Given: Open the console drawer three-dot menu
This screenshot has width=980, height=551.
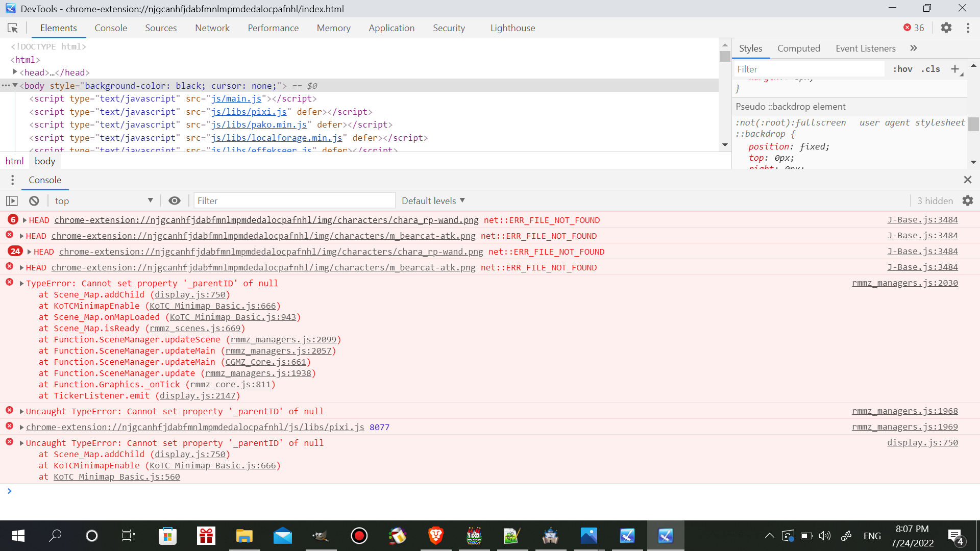Looking at the screenshot, I should click(13, 180).
